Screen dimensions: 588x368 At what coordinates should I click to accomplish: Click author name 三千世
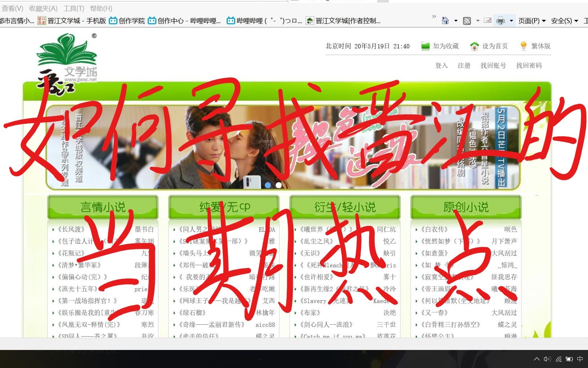tap(386, 324)
